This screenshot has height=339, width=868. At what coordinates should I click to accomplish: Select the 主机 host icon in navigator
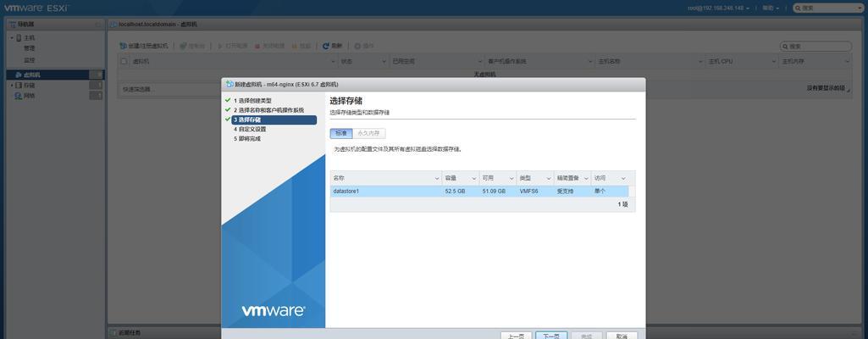[19, 37]
